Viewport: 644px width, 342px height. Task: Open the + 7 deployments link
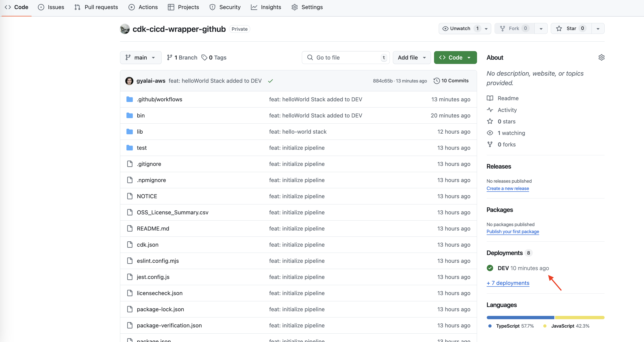[508, 283]
